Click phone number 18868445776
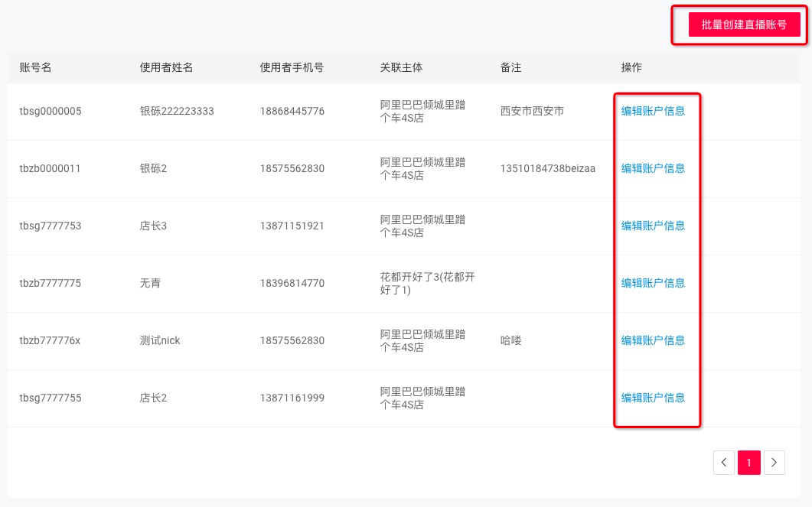The image size is (812, 507). 292,111
